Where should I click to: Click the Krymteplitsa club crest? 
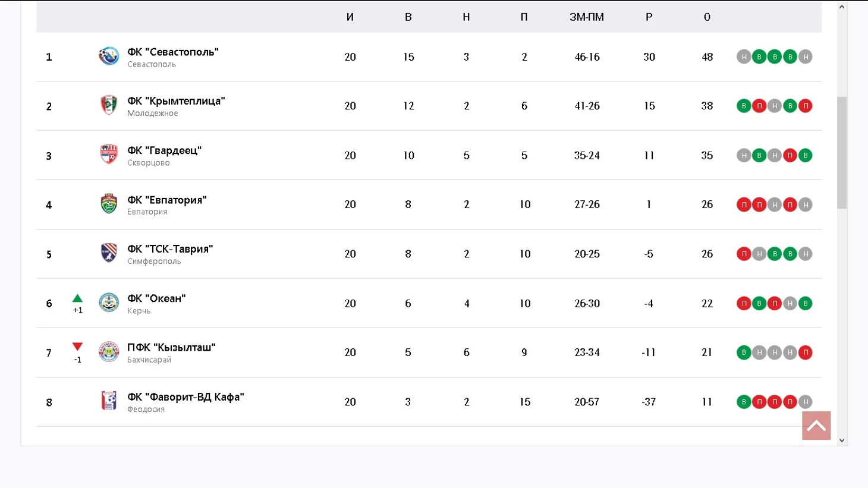click(x=109, y=105)
